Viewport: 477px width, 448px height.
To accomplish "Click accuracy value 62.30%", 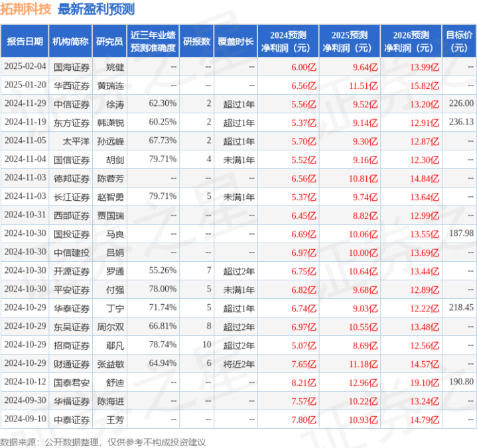I will pyautogui.click(x=163, y=103).
